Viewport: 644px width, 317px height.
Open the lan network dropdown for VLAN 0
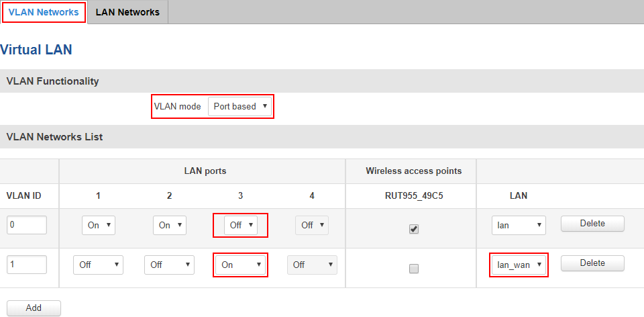click(519, 225)
